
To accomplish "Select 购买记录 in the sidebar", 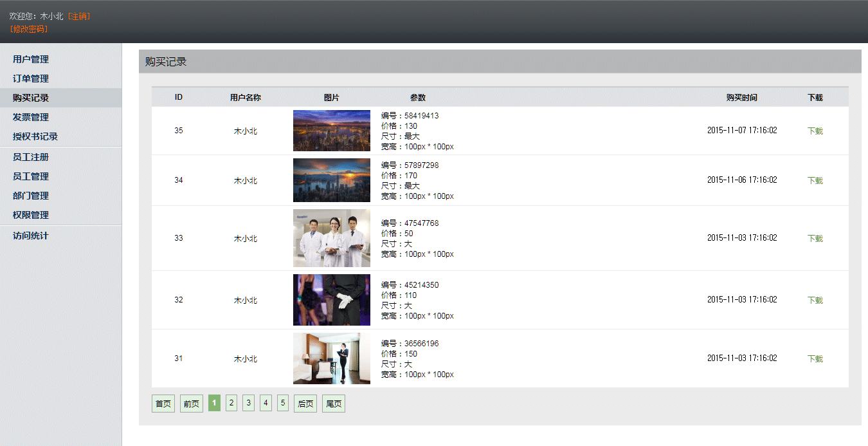I will pyautogui.click(x=31, y=98).
